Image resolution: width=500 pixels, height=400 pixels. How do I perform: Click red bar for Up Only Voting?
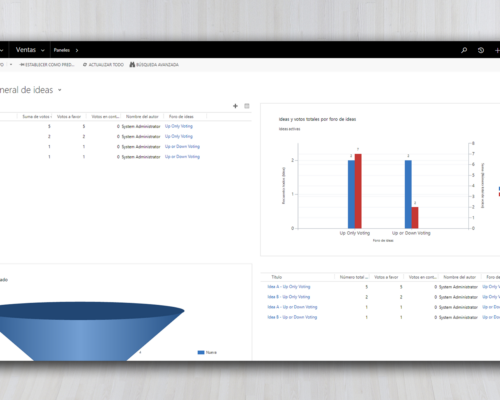(x=358, y=191)
